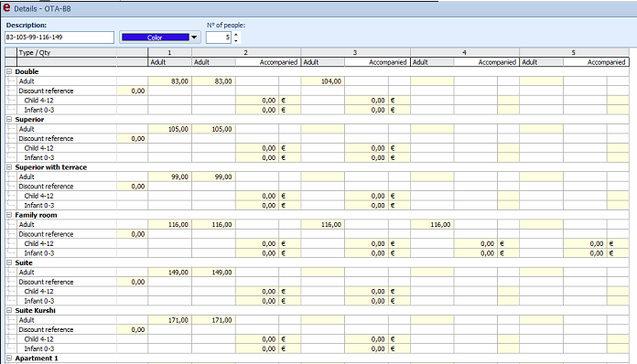The width and height of the screenshot is (637, 364).
Task: Collapse the Superior room group
Action: tap(9, 119)
